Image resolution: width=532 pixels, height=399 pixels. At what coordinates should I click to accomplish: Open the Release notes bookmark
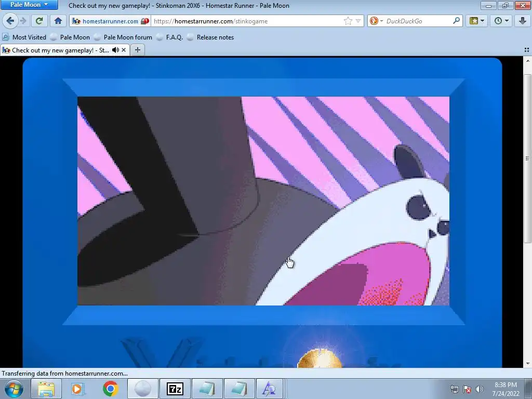click(x=211, y=37)
